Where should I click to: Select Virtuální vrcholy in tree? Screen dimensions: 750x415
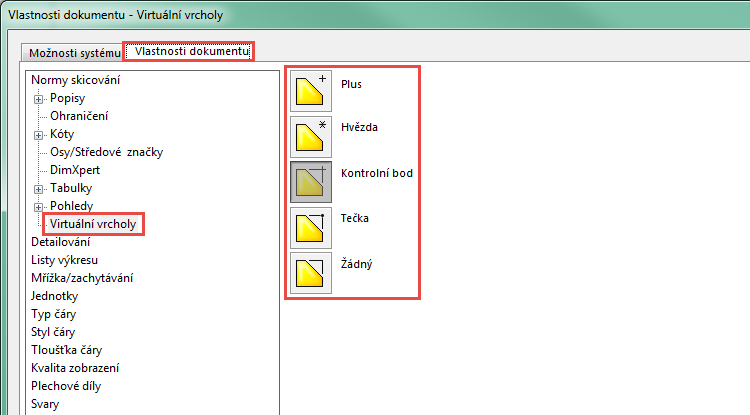[92, 224]
